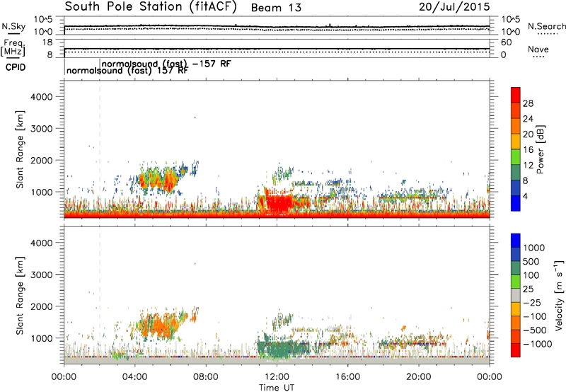Click the '500' tick on Velocity colorbar
The image size is (566, 392).
(531, 261)
